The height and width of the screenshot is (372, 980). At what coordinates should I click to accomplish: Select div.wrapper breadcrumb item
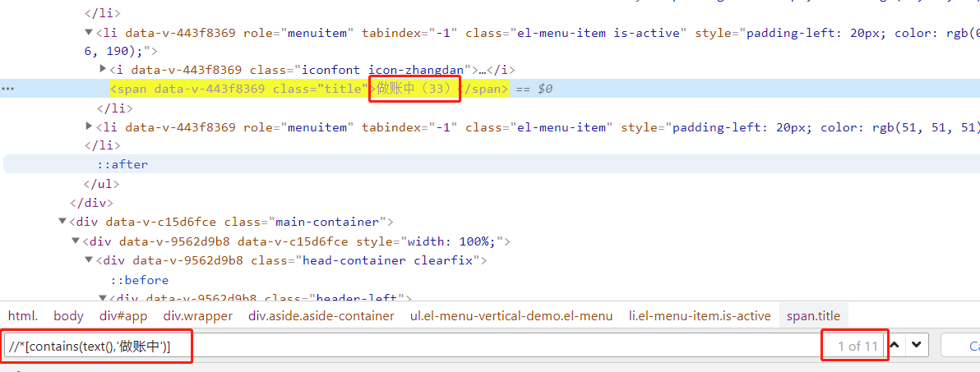pyautogui.click(x=198, y=316)
